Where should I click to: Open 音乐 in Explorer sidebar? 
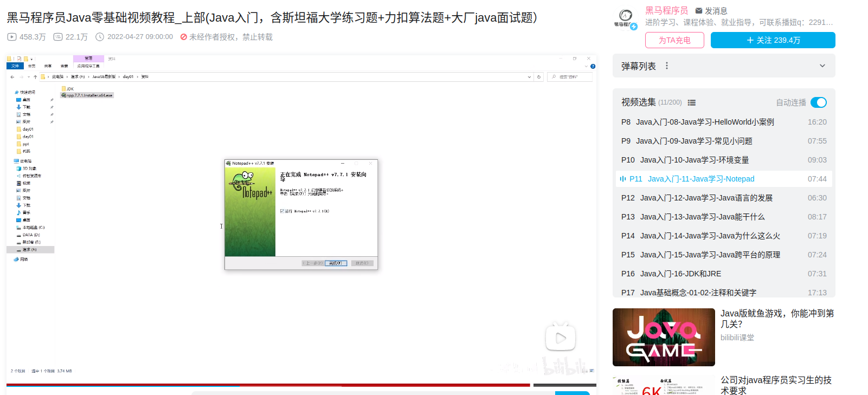coord(24,213)
